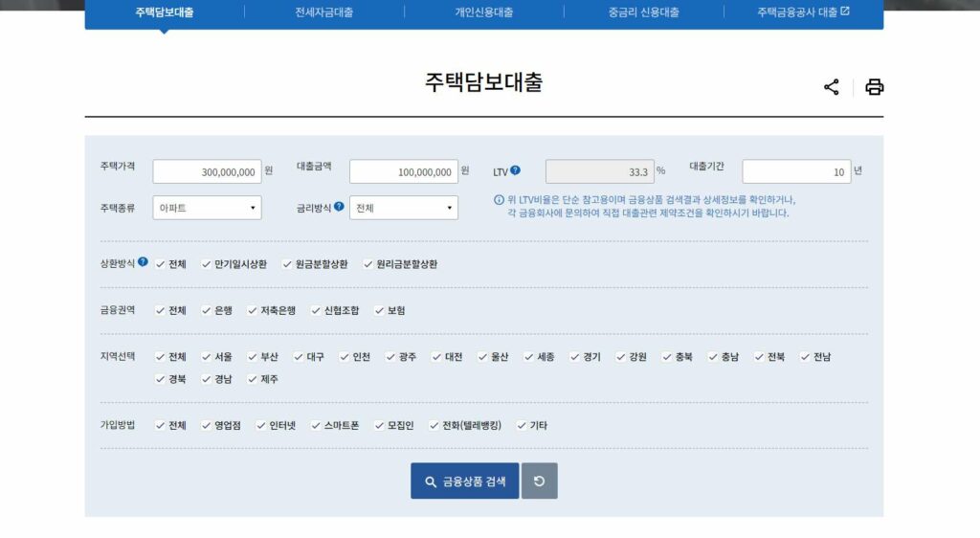Uncheck 모집인 checkbox

pyautogui.click(x=379, y=426)
